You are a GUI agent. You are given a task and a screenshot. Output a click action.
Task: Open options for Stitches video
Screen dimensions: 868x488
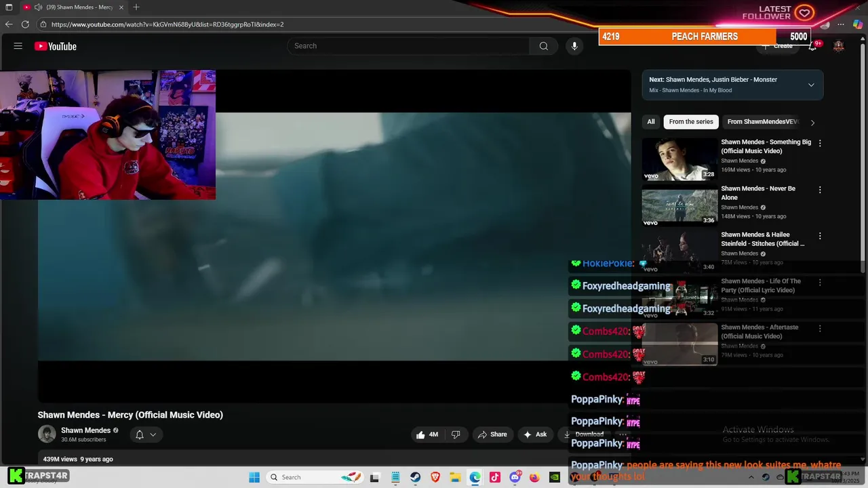[820, 236]
